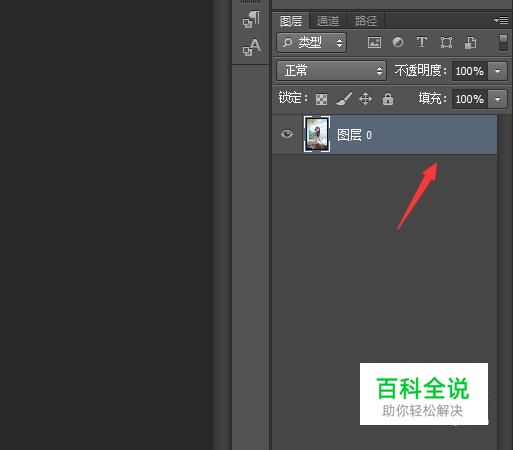Open the Layers panel flyout menu
This screenshot has height=450, width=513.
click(x=501, y=21)
